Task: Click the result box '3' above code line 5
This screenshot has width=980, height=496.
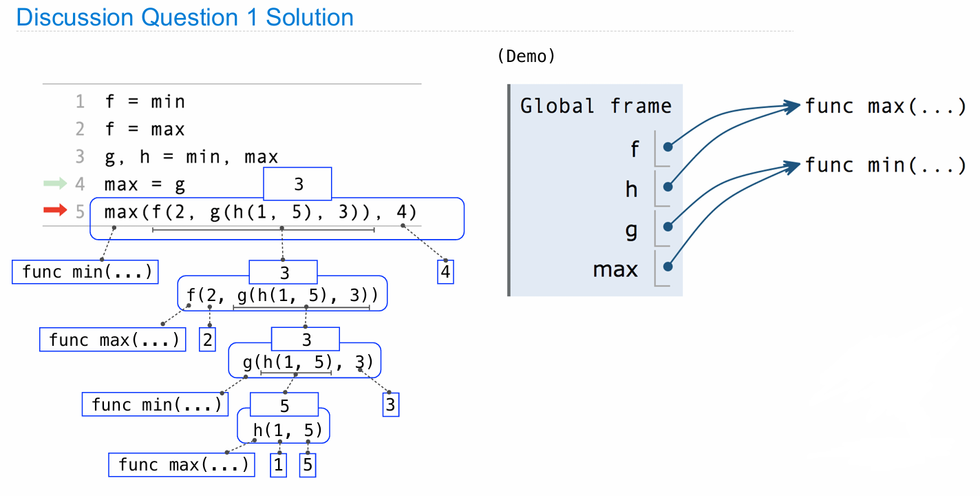Action: [x=298, y=184]
